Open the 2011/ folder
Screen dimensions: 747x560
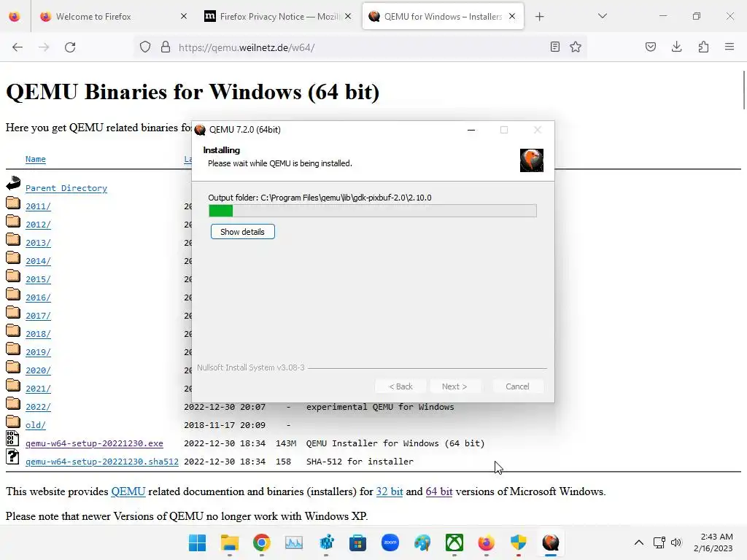point(38,206)
